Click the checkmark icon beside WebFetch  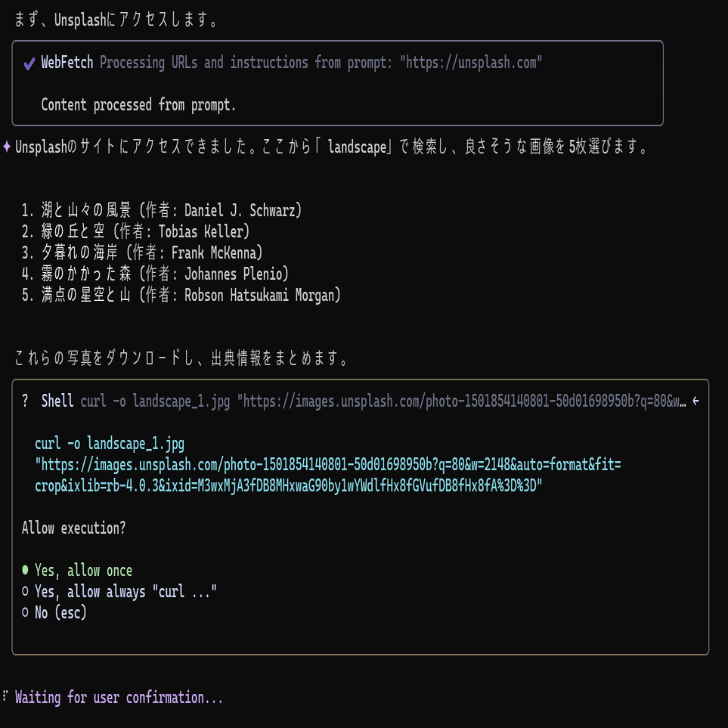pyautogui.click(x=28, y=63)
